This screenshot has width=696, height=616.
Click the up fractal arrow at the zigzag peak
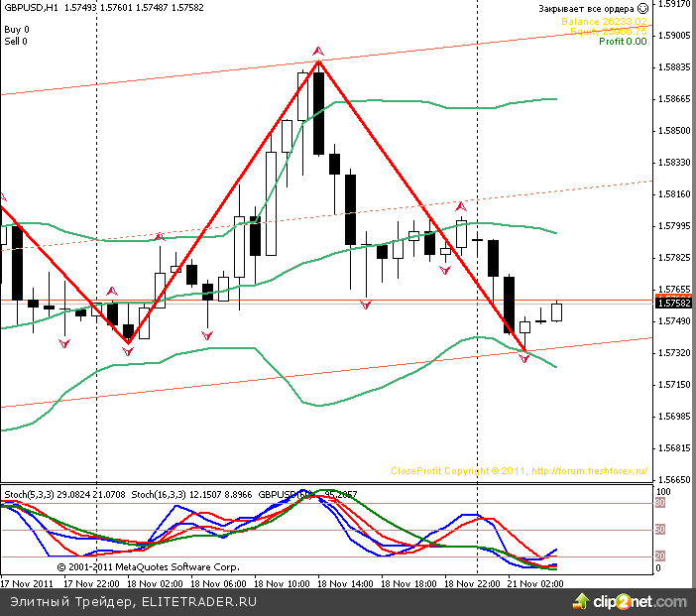click(317, 50)
